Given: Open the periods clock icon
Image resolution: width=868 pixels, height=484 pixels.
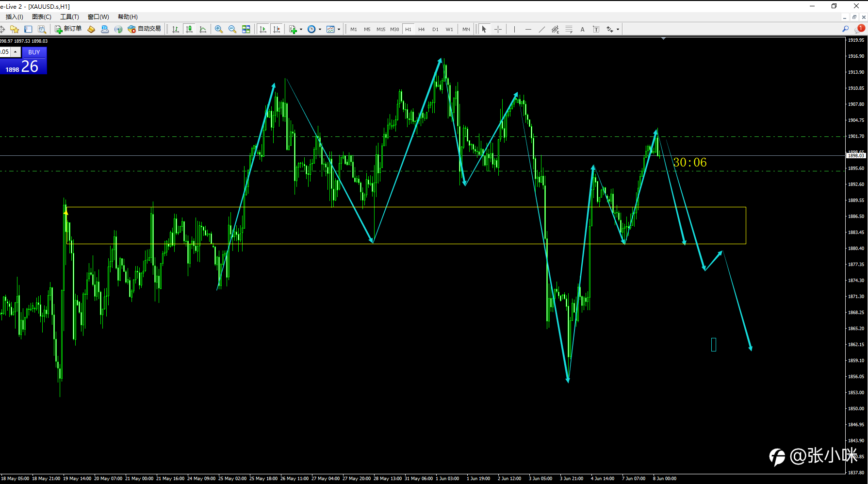Looking at the screenshot, I should [x=311, y=29].
